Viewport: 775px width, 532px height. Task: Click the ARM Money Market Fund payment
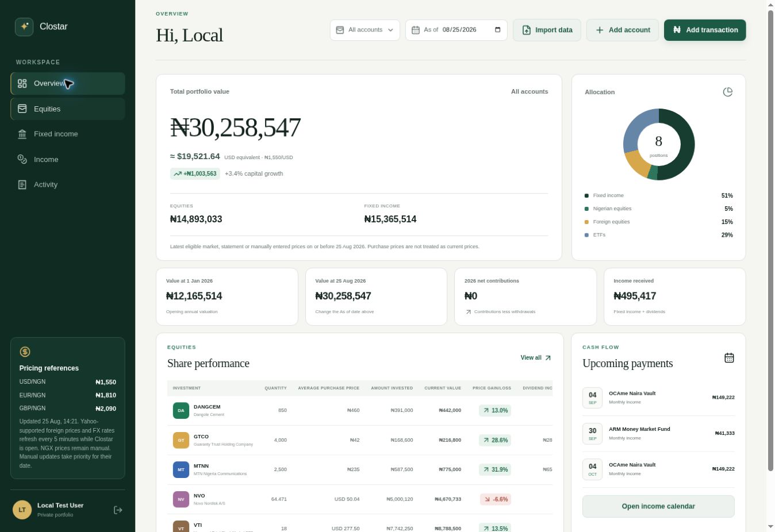(x=658, y=433)
